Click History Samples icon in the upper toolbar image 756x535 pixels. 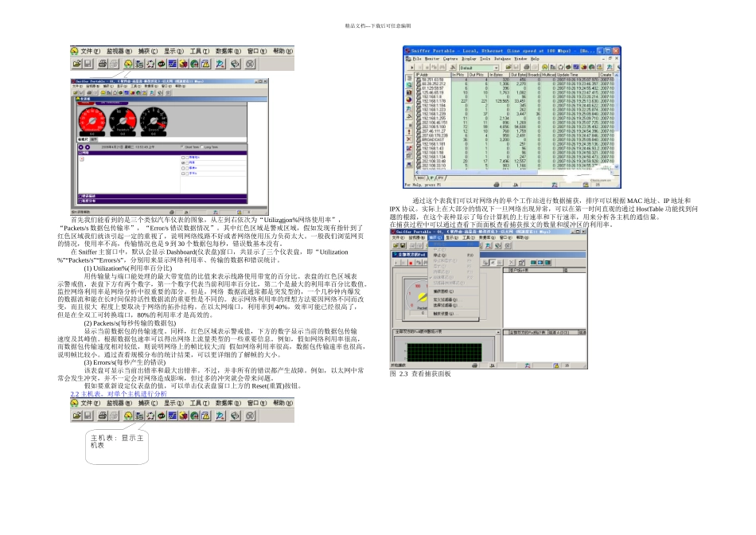tap(173, 64)
